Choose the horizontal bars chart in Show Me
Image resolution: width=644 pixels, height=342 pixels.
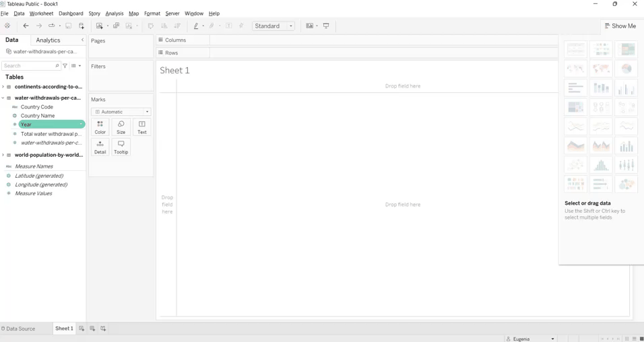575,88
